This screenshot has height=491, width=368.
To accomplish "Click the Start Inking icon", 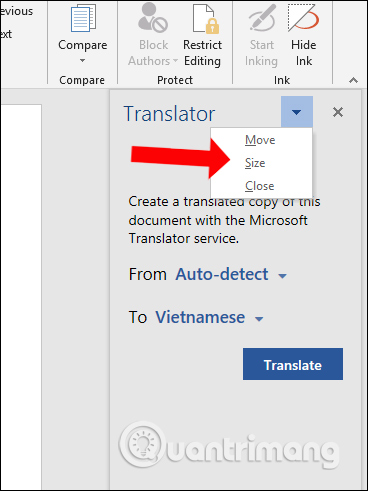I will pos(262,18).
